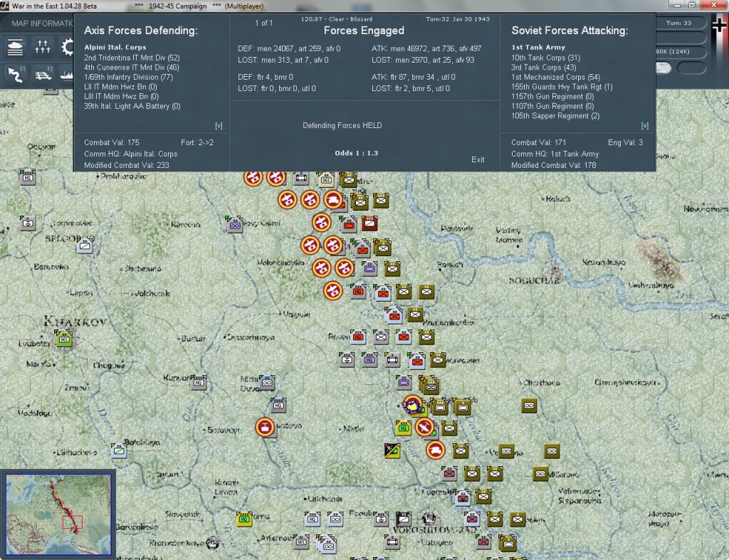Image resolution: width=729 pixels, height=560 pixels.
Task: Open 39th Ital. Light AA Battery (0)
Action: click(x=132, y=106)
